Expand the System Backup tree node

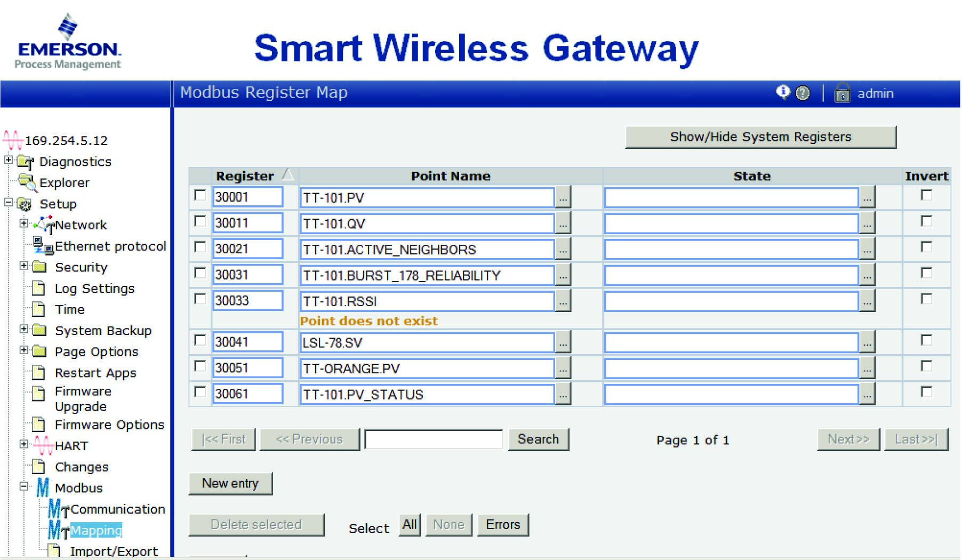pos(24,329)
